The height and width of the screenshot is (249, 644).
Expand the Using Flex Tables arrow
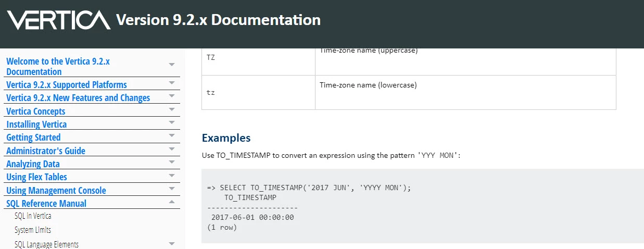172,175
